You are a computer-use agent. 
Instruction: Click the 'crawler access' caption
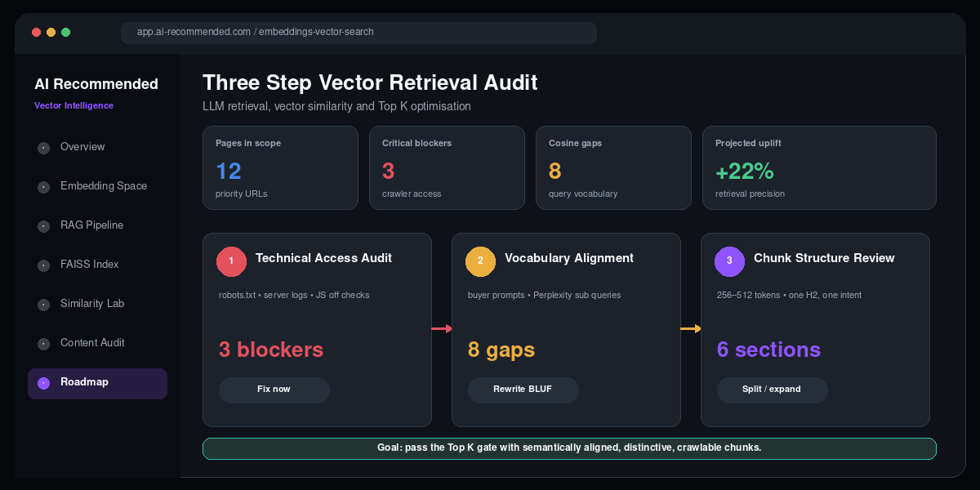tap(412, 194)
